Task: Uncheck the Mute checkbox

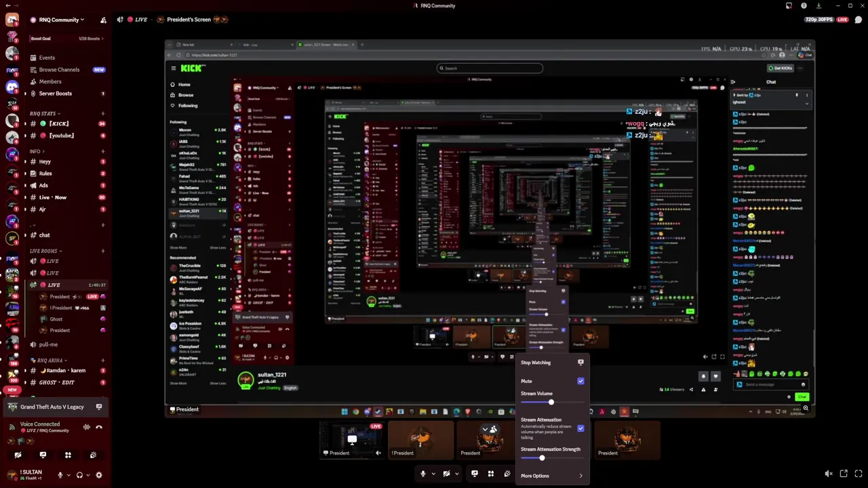Action: click(x=580, y=381)
